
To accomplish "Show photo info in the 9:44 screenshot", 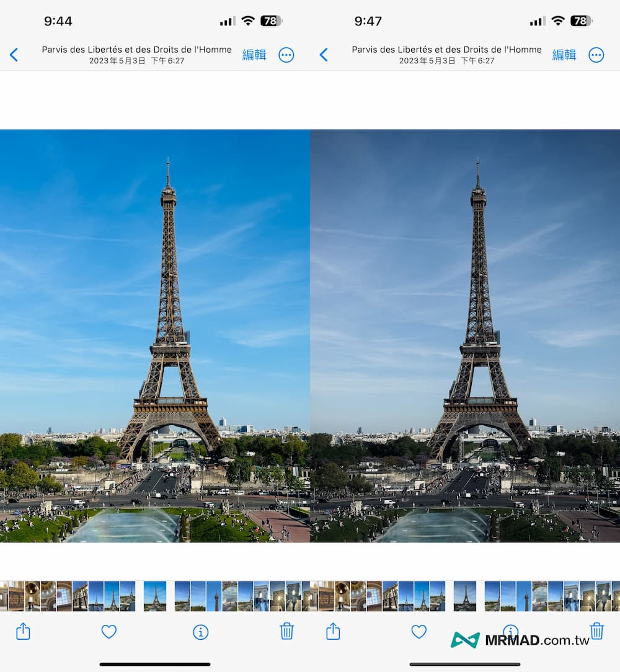I will click(201, 632).
